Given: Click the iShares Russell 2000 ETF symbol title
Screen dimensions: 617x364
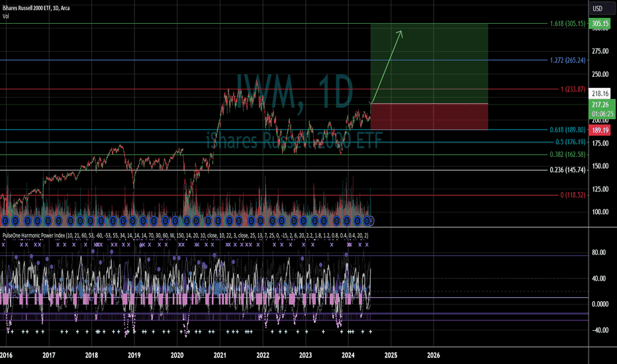Looking at the screenshot, I should [36, 8].
